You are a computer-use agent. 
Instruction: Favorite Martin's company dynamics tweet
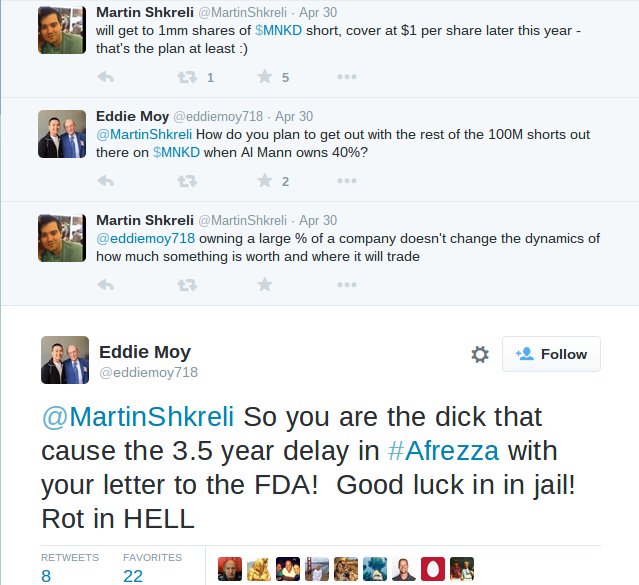click(265, 285)
